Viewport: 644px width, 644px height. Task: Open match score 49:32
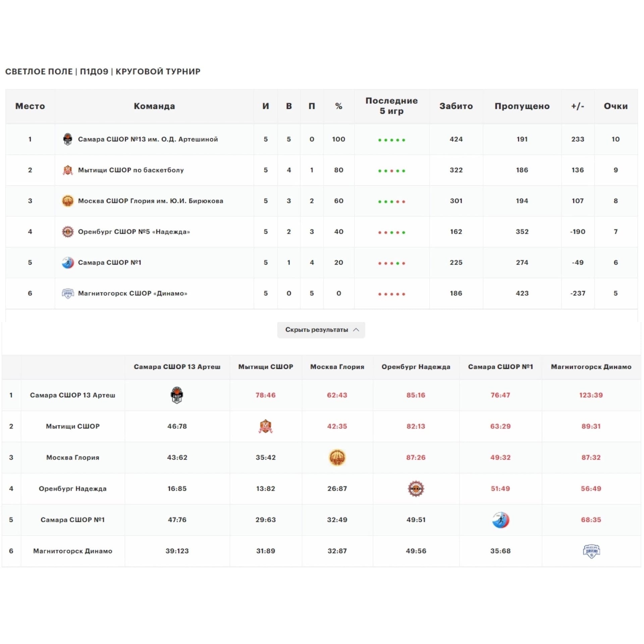(x=500, y=458)
